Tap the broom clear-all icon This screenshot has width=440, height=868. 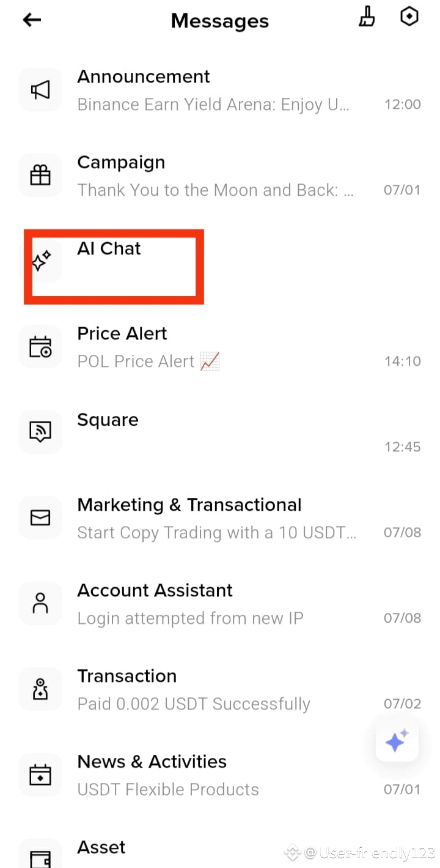[x=367, y=17]
